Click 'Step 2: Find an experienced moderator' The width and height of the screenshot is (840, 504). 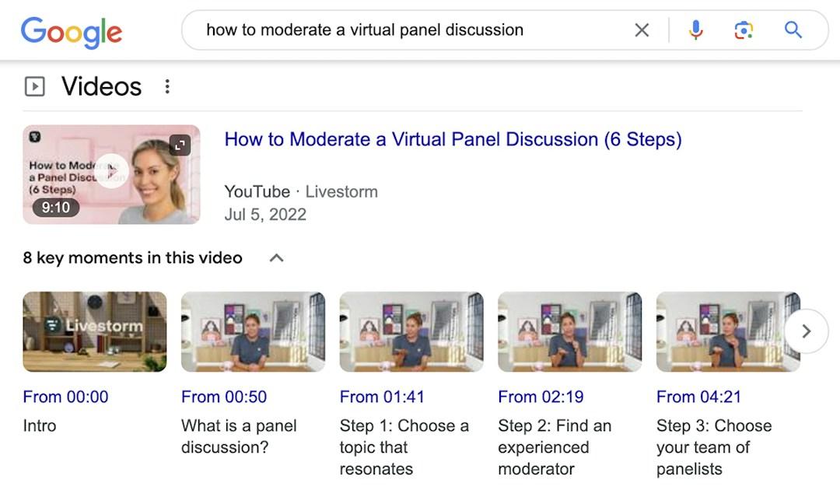555,447
